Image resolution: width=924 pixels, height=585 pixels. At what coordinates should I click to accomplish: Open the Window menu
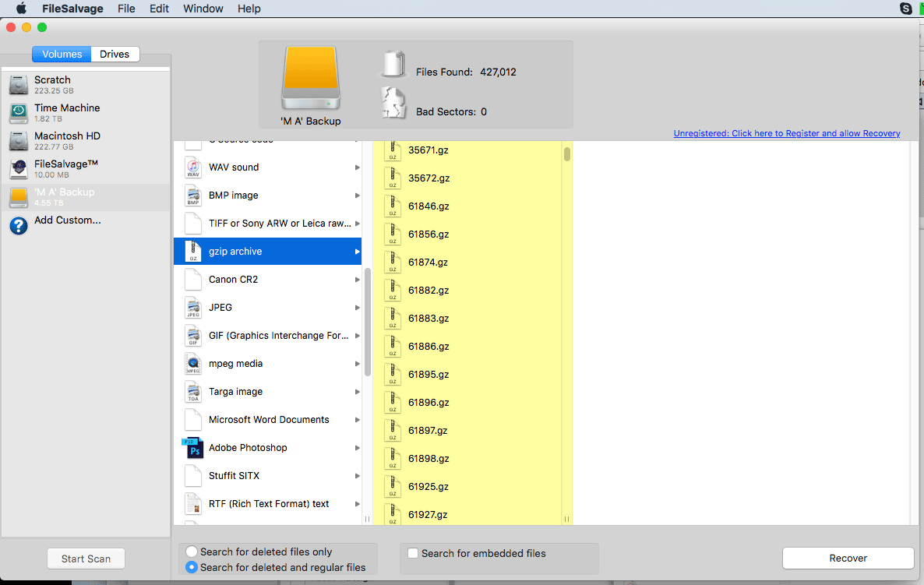point(203,9)
